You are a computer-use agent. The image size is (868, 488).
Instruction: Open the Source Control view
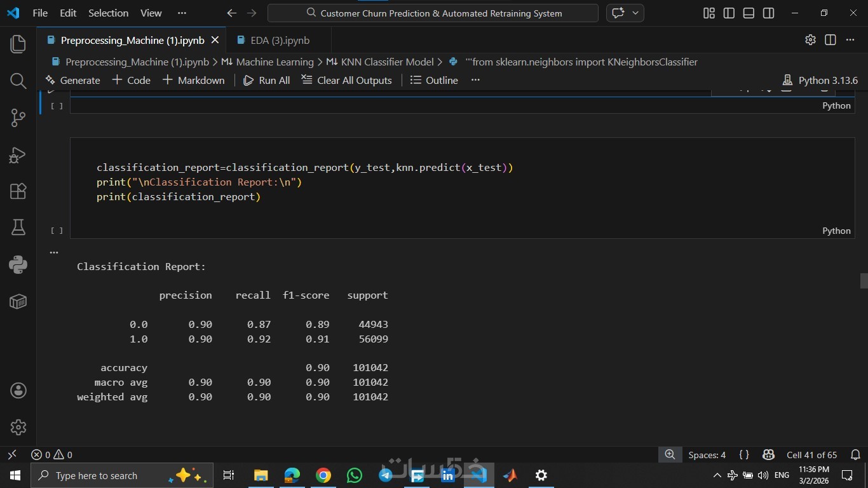point(18,118)
